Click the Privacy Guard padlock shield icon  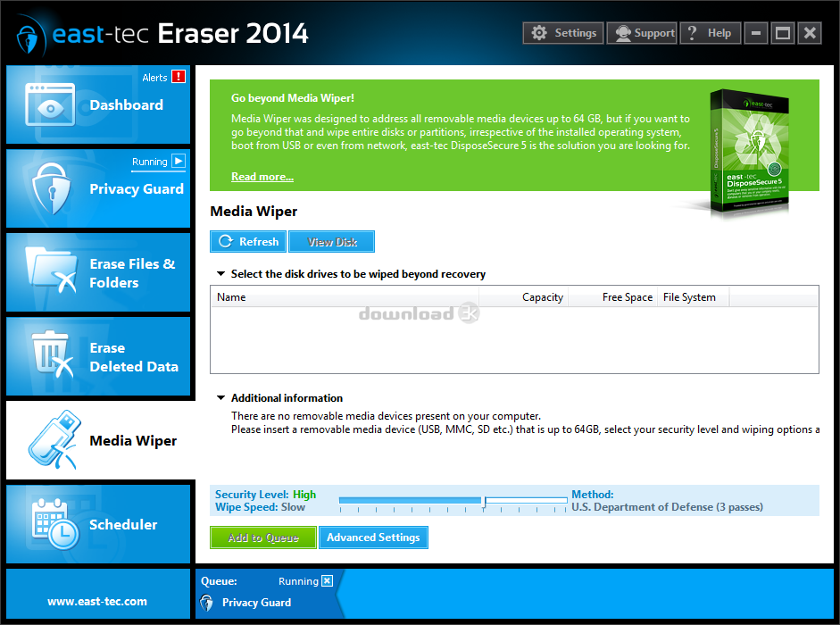pos(52,188)
